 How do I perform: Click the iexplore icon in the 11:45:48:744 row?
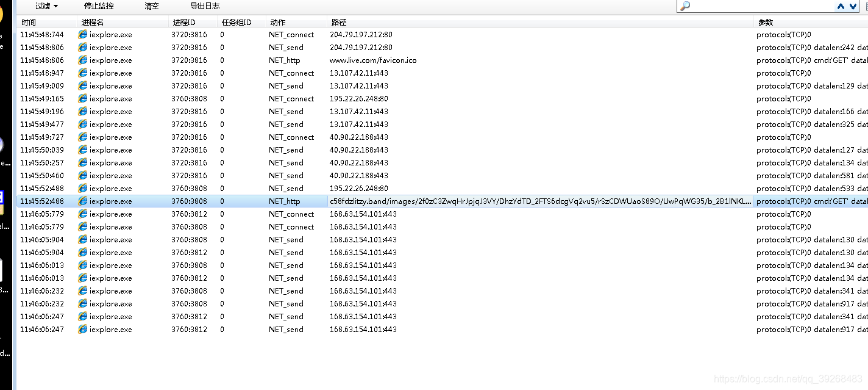[83, 34]
